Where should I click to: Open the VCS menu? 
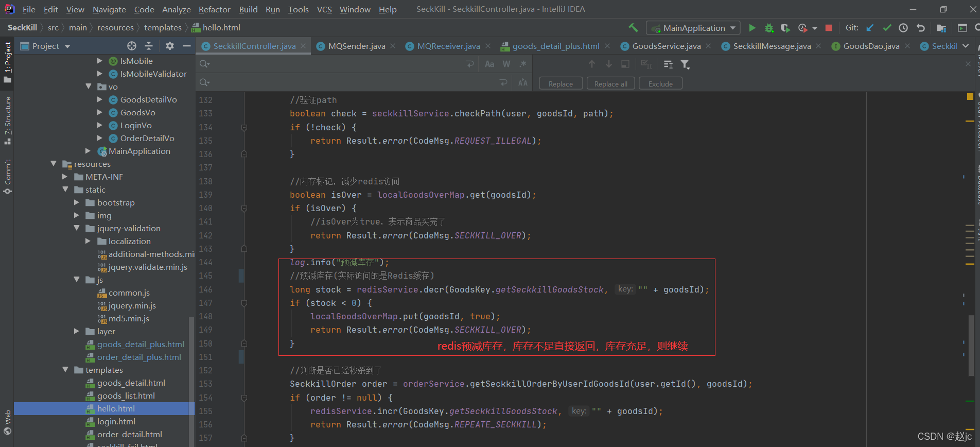click(x=324, y=9)
